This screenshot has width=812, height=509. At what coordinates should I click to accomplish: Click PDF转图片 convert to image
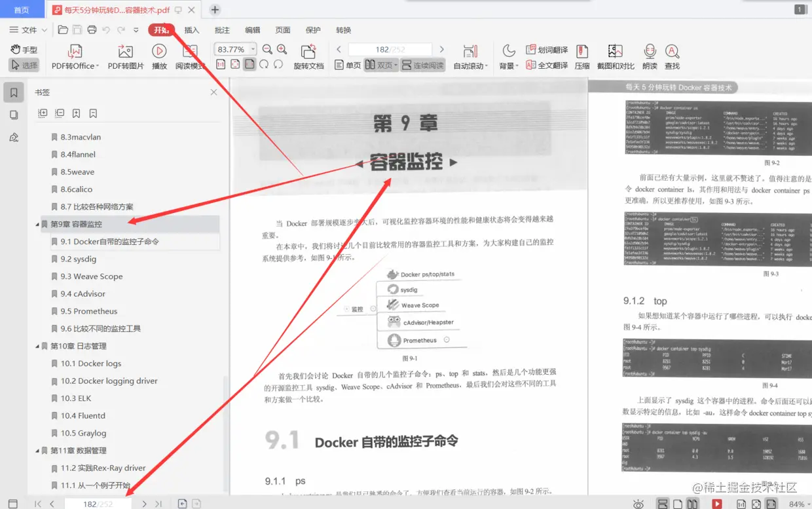126,58
